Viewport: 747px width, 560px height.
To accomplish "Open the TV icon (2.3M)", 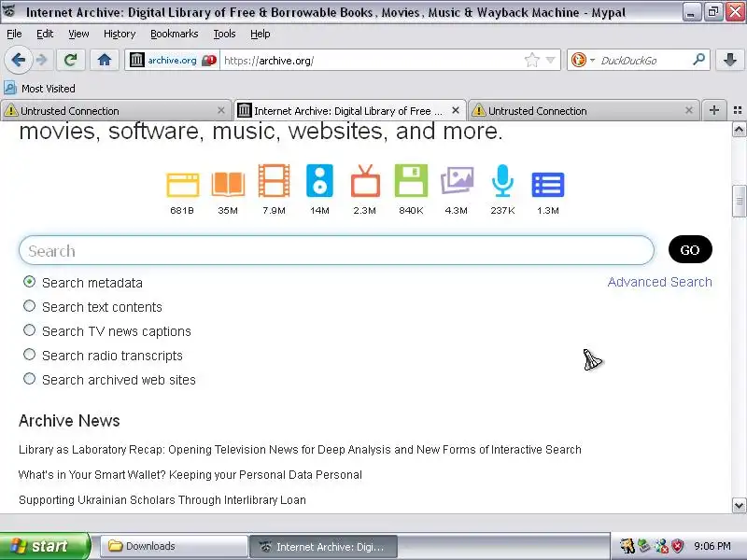I will coord(365,181).
